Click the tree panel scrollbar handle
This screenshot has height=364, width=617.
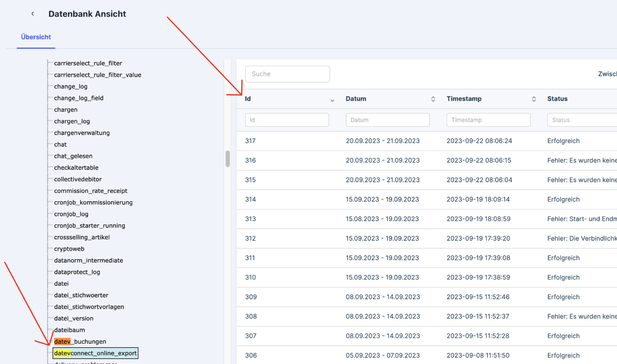227,159
